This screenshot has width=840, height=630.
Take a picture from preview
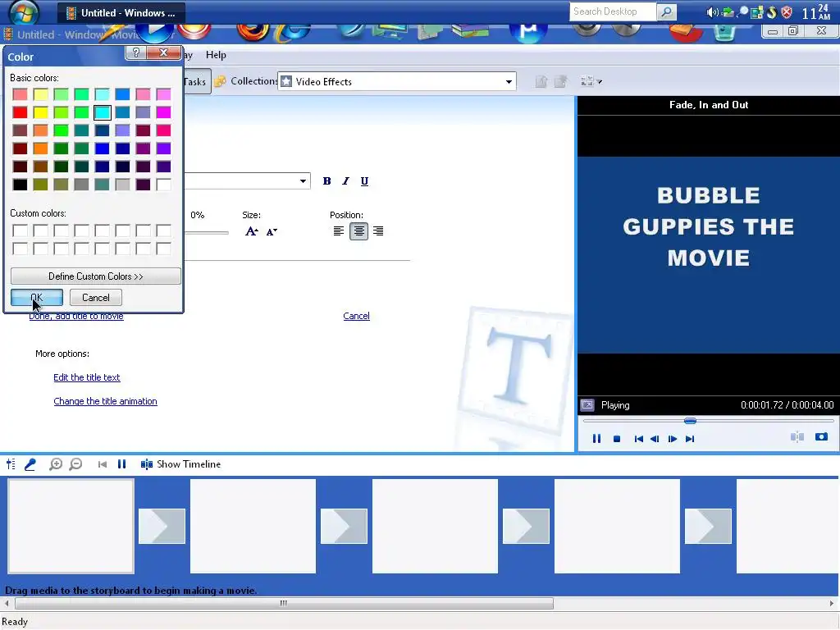click(x=821, y=437)
